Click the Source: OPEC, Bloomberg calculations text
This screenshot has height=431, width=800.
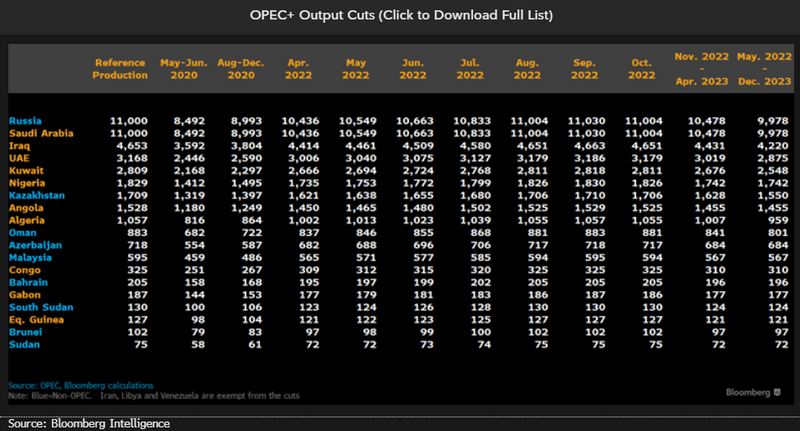point(80,384)
